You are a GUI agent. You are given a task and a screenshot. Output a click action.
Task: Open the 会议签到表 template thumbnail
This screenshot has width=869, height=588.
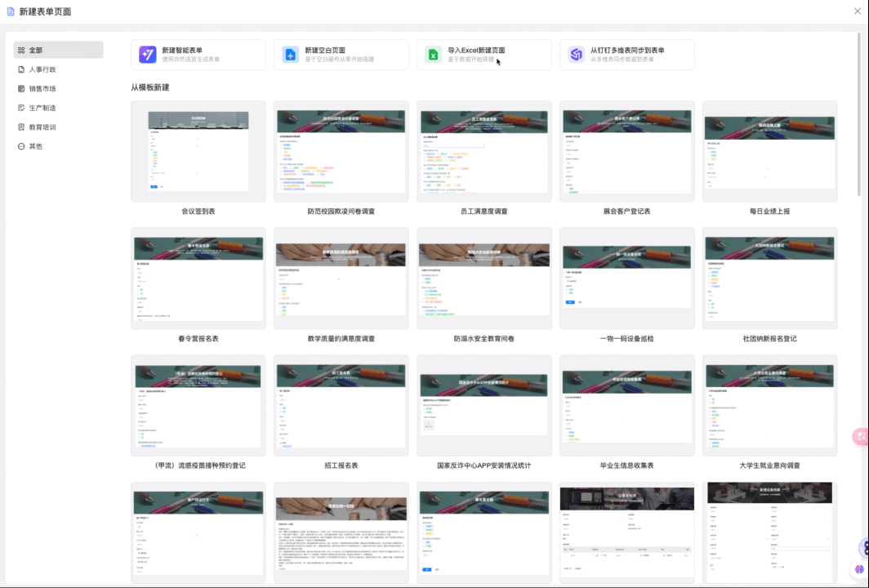tap(198, 151)
